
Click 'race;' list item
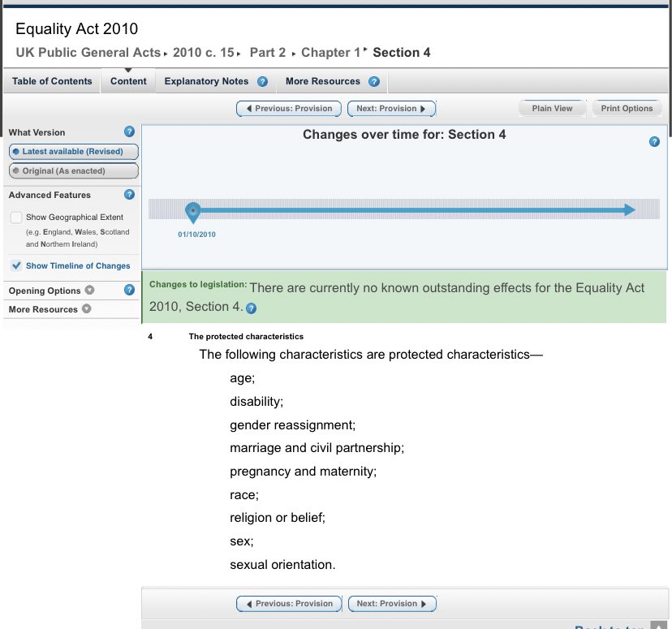[x=244, y=495]
